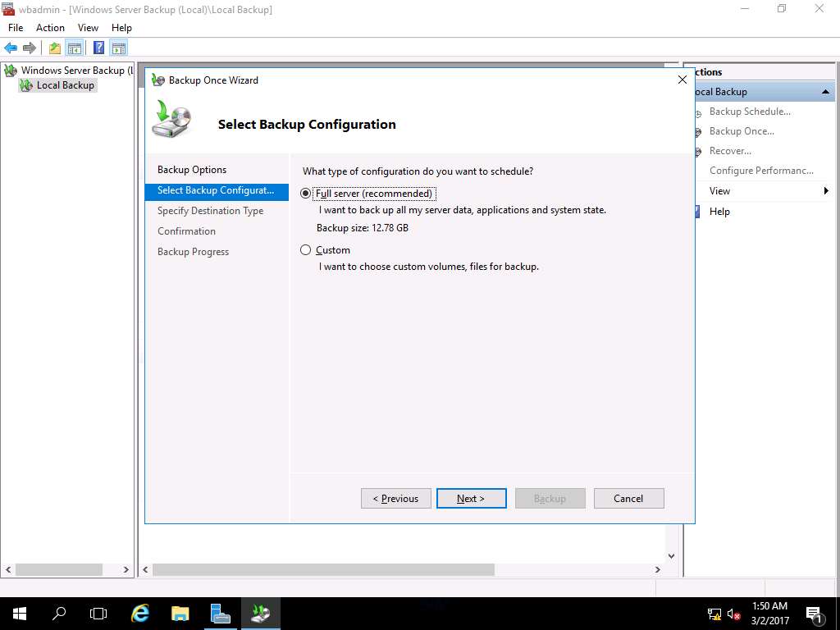Click the Up one level folder icon
The width and height of the screenshot is (840, 630).
click(x=55, y=48)
